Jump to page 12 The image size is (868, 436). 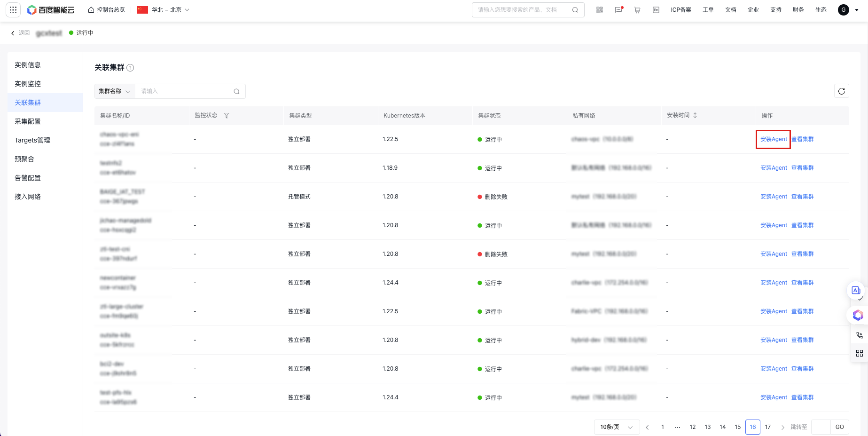click(x=693, y=427)
